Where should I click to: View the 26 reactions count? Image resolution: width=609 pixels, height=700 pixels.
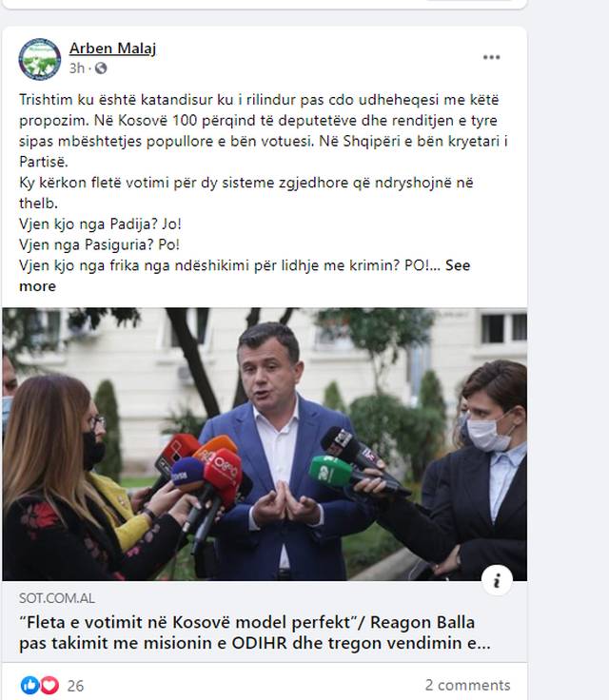click(x=75, y=686)
